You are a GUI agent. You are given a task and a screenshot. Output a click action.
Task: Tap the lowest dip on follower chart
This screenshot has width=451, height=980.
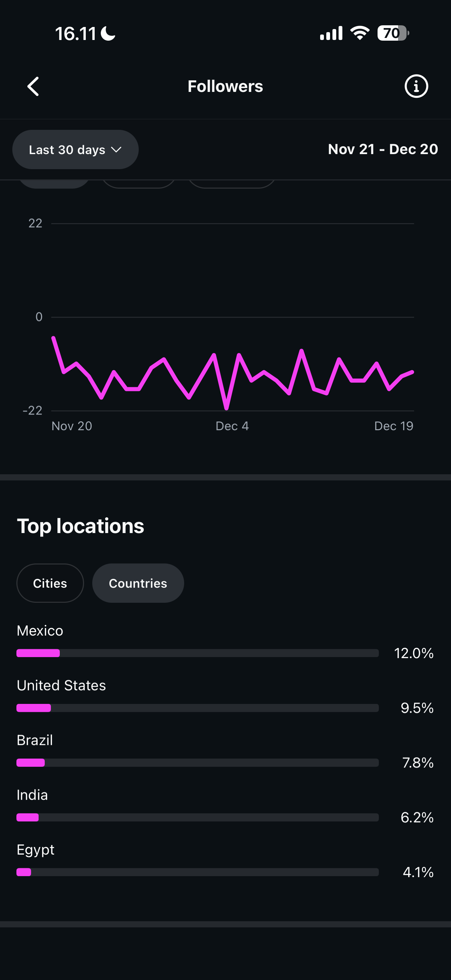tap(226, 408)
